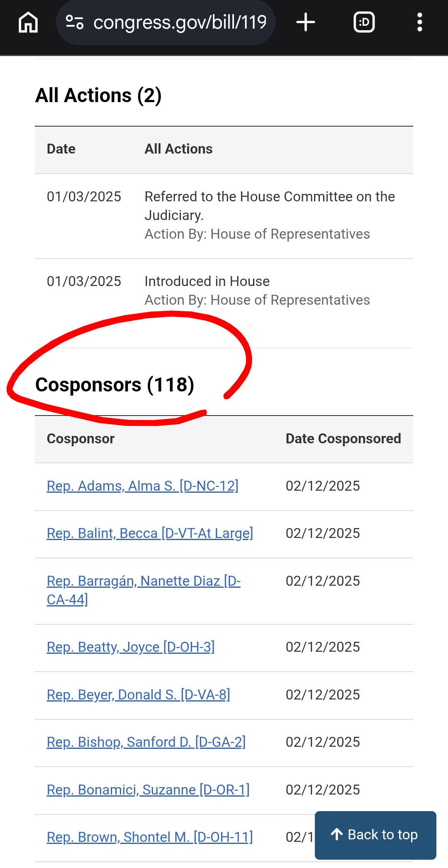This screenshot has height=868, width=448.
Task: Open Rep. Beatty, Joyce link
Action: click(x=131, y=647)
